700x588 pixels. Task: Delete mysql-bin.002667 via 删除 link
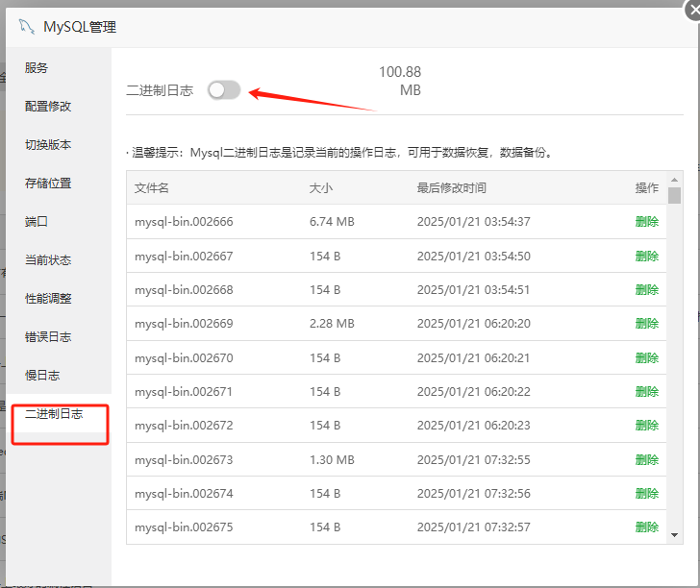pyautogui.click(x=647, y=257)
